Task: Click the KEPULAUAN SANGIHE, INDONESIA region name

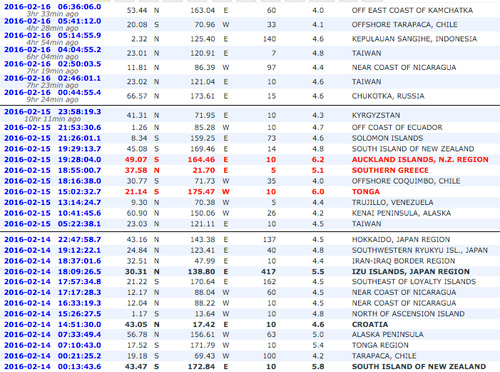Action: pos(414,39)
